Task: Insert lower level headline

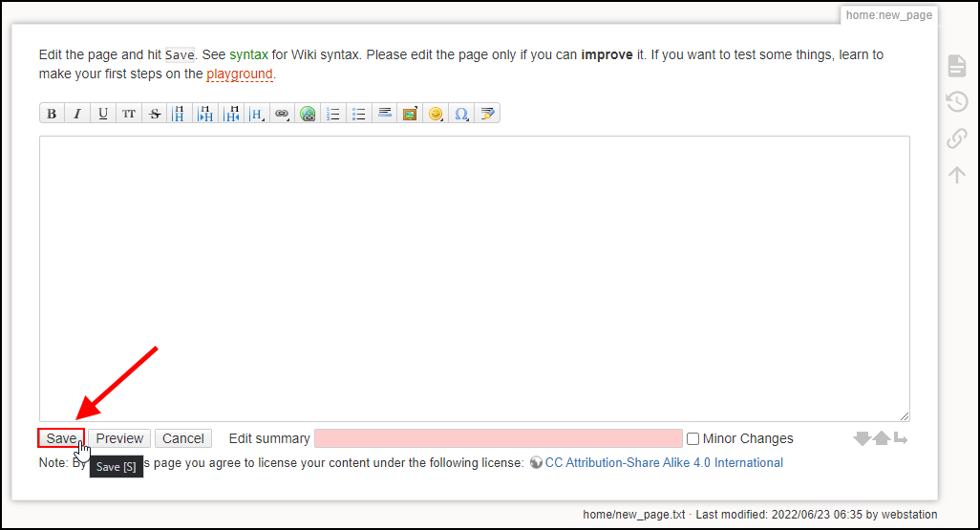Action: click(x=205, y=113)
